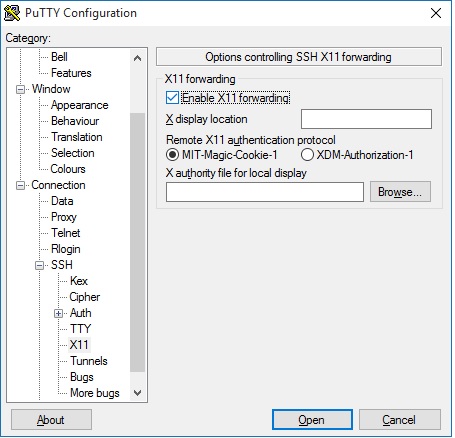Click the X authority file field
The height and width of the screenshot is (438, 455).
pos(265,192)
